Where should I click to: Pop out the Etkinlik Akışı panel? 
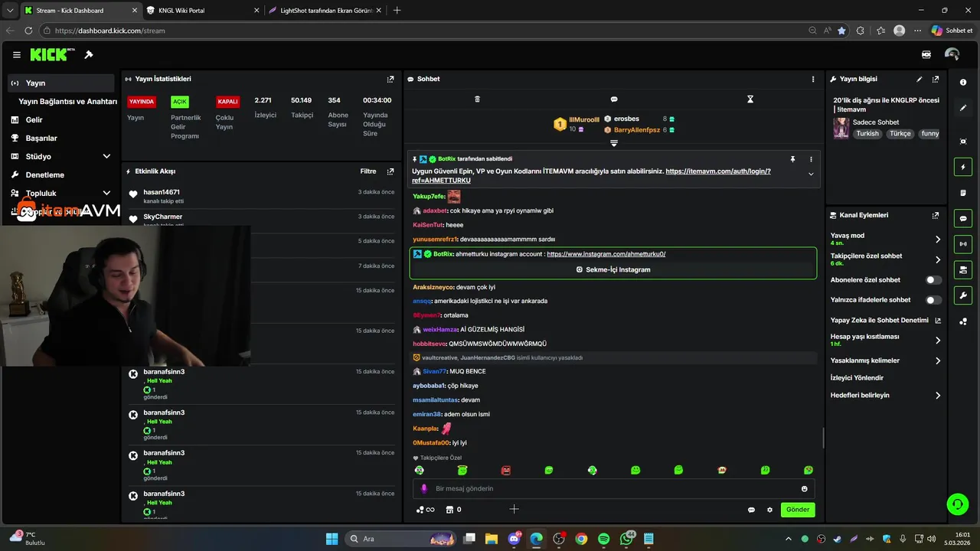(390, 171)
